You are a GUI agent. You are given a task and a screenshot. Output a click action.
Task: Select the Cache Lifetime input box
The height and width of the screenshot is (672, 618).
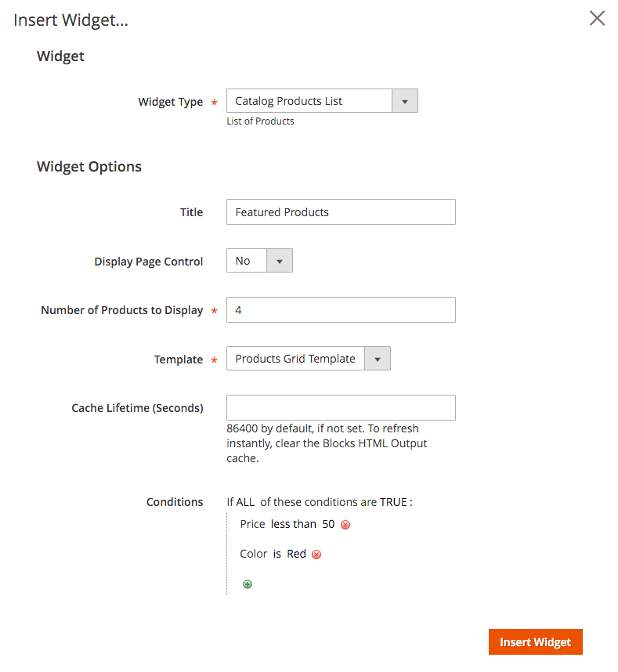(x=341, y=408)
